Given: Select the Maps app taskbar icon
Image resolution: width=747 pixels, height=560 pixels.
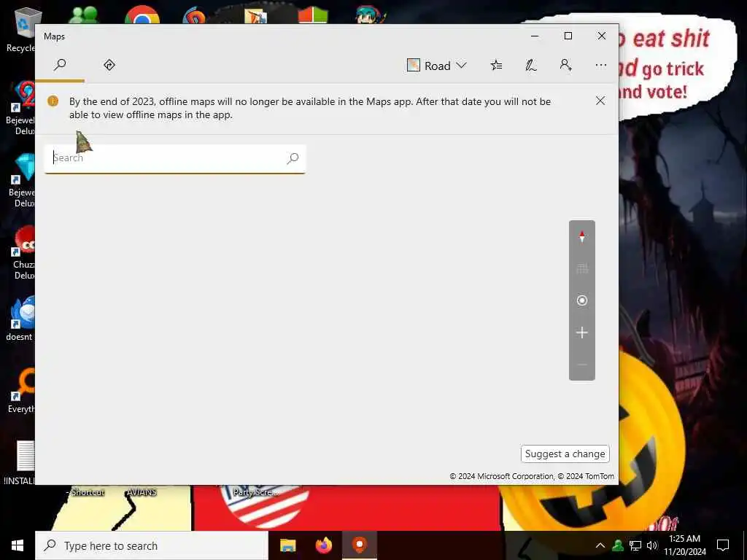Looking at the screenshot, I should (x=360, y=545).
